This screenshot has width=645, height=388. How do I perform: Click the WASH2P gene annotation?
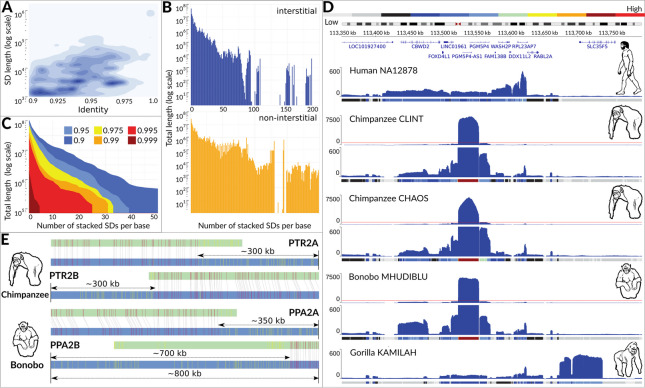pos(501,46)
